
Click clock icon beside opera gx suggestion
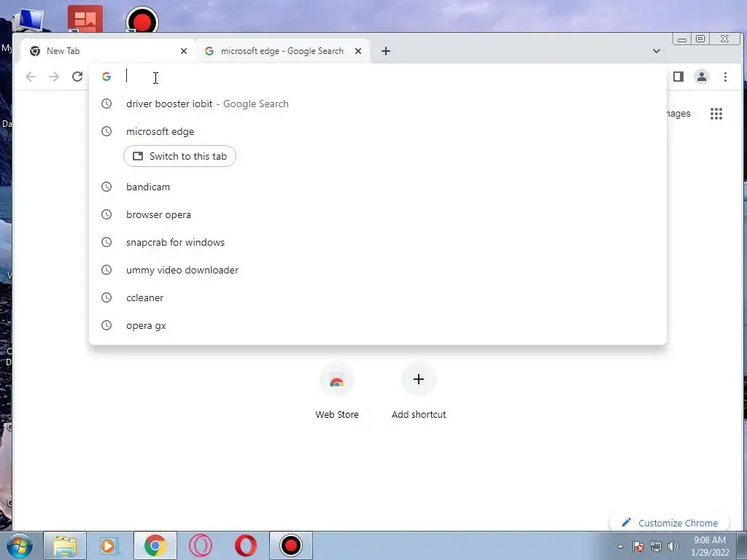[107, 325]
